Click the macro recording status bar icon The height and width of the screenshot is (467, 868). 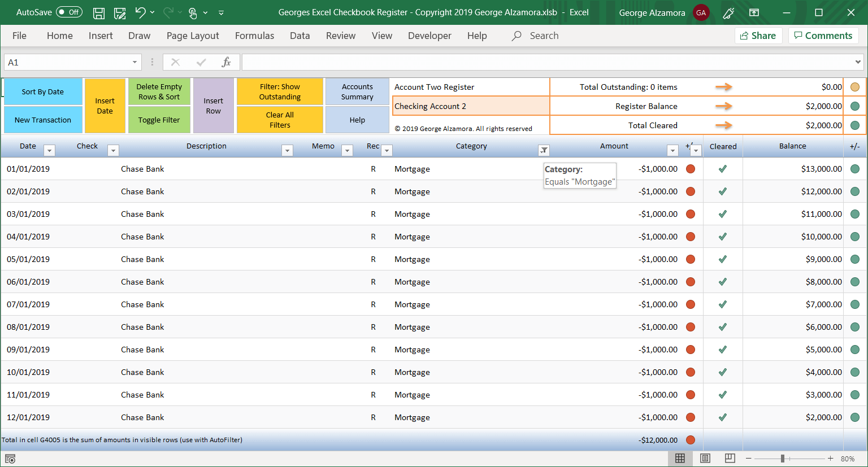[x=10, y=459]
